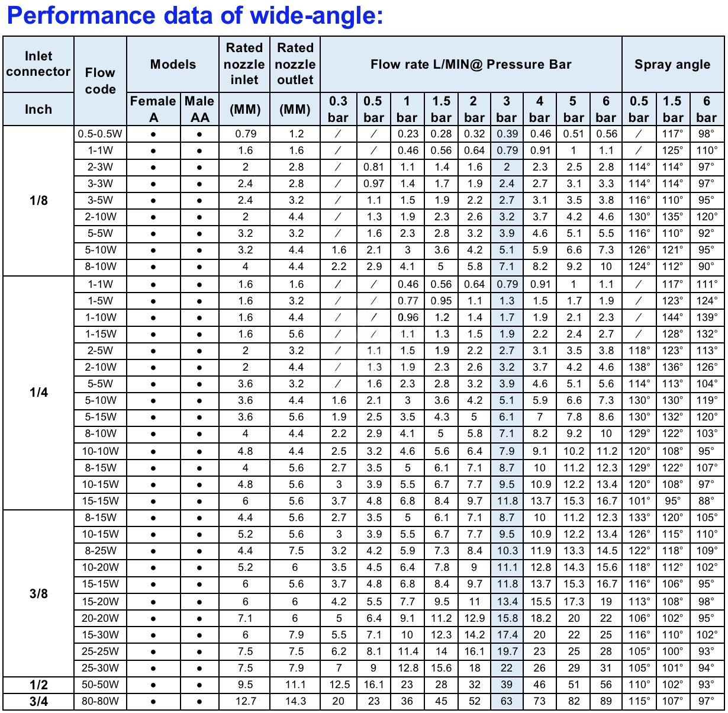
Task: Select the 'Flow rate L/MIN@ Pressure Bar' header
Action: click(x=471, y=64)
